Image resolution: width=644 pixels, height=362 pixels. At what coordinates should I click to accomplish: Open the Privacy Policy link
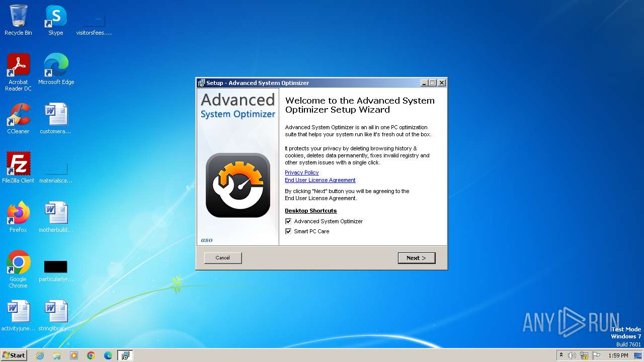click(x=302, y=172)
